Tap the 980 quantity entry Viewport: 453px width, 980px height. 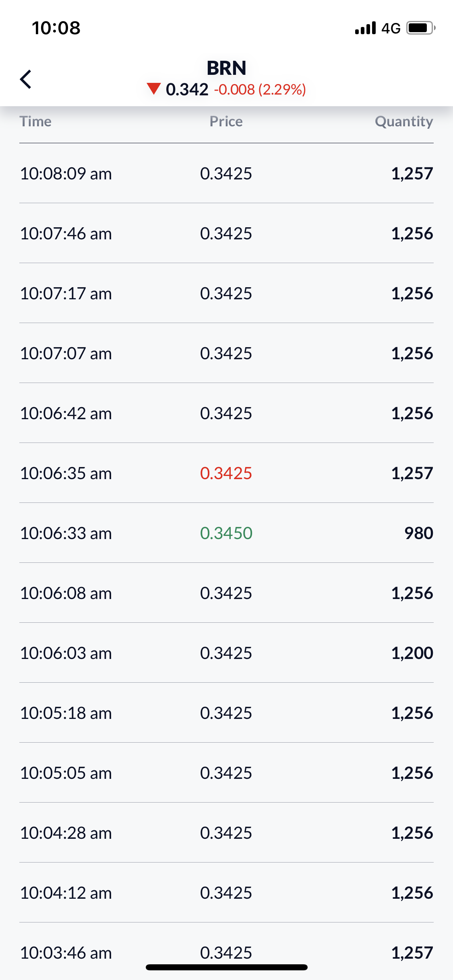(418, 533)
